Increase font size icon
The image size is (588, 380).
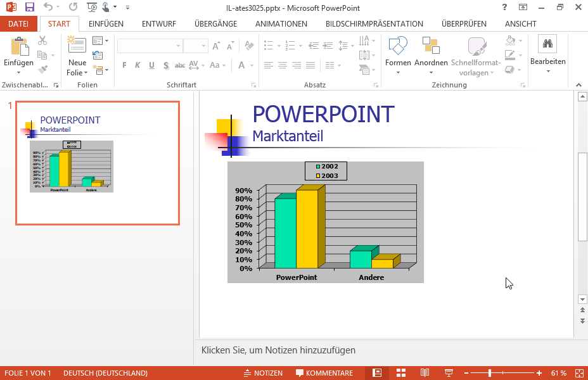click(216, 46)
